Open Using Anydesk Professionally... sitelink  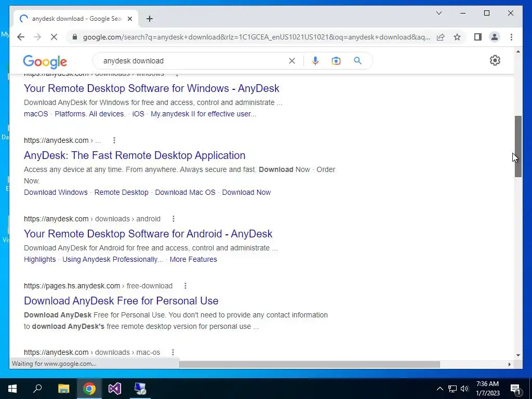point(113,260)
